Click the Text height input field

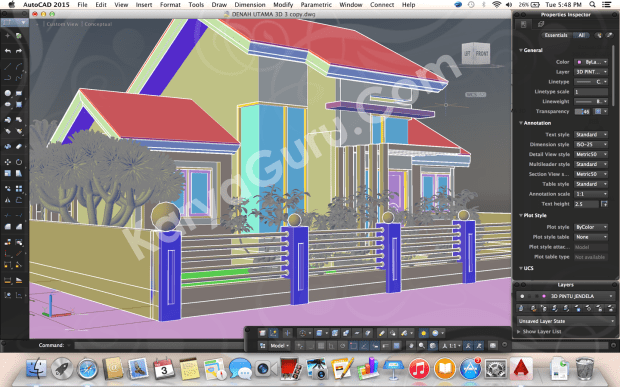586,204
